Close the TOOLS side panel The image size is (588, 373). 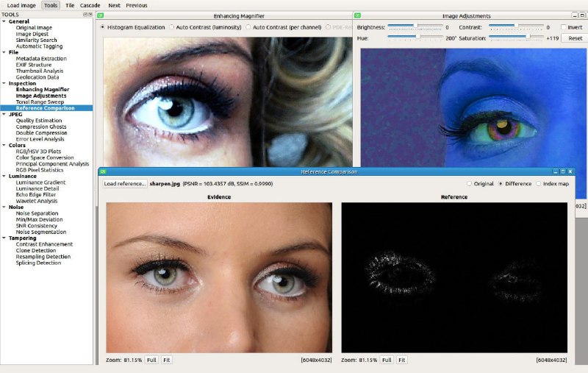point(90,14)
